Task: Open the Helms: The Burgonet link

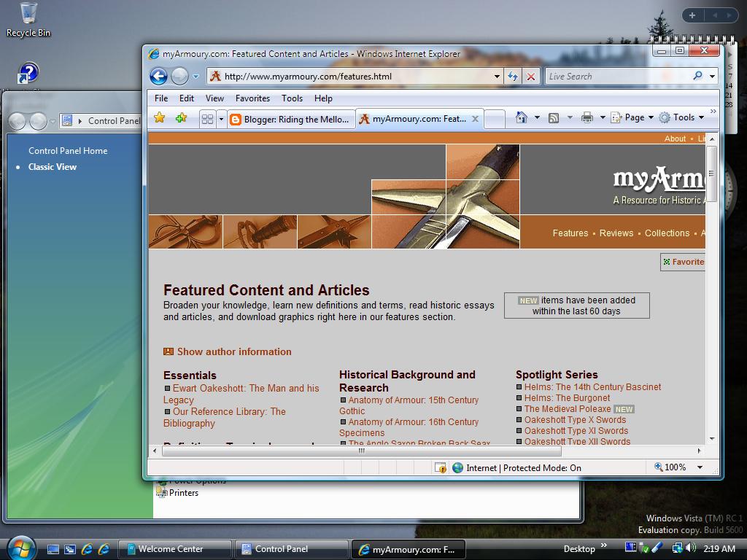Action: (567, 397)
